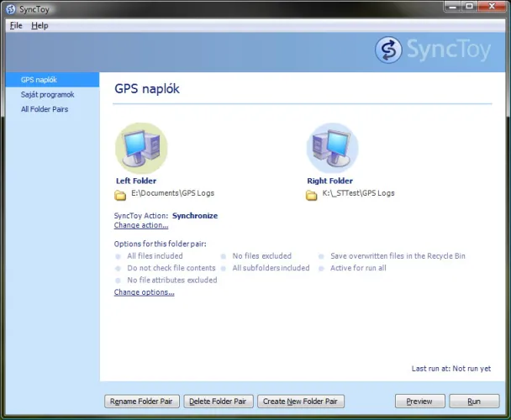Open the Help menu
The image size is (511, 420).
click(x=40, y=25)
